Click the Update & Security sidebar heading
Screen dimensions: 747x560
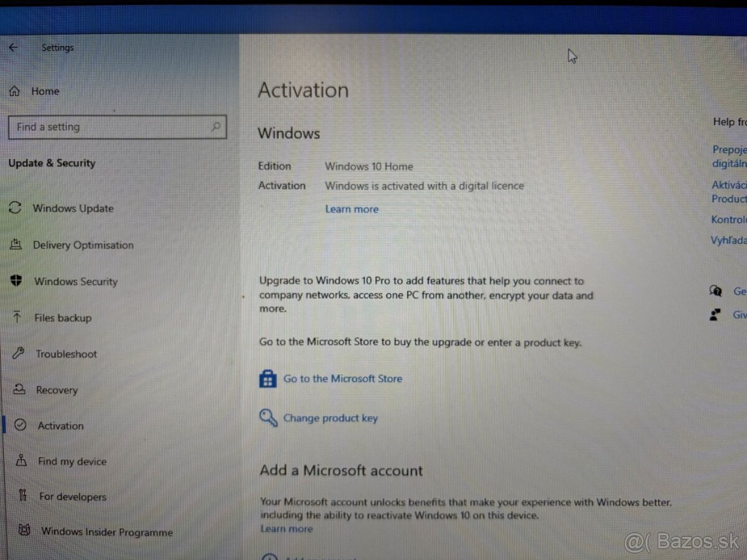click(x=52, y=163)
